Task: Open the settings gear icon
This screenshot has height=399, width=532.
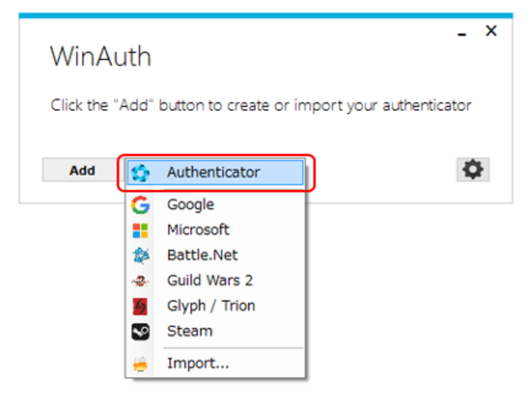Action: coord(473,170)
